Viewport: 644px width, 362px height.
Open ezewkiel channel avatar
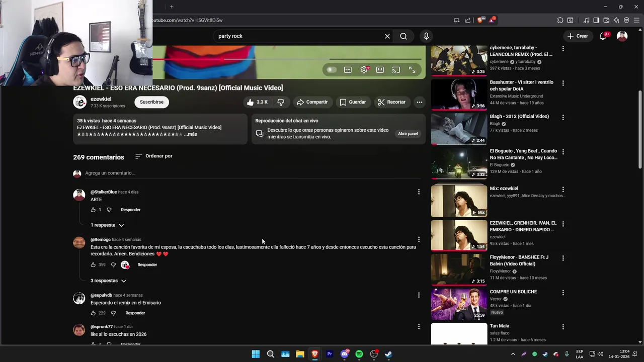(x=80, y=102)
